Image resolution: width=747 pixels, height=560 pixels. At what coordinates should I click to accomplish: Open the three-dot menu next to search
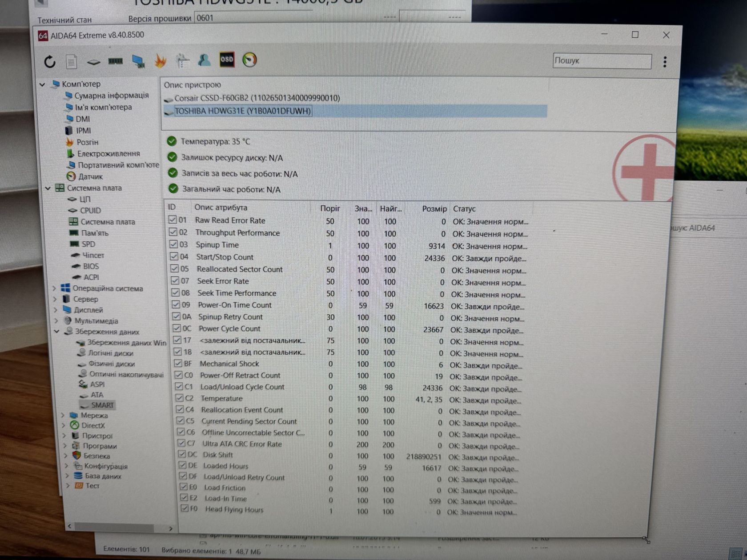coord(665,62)
